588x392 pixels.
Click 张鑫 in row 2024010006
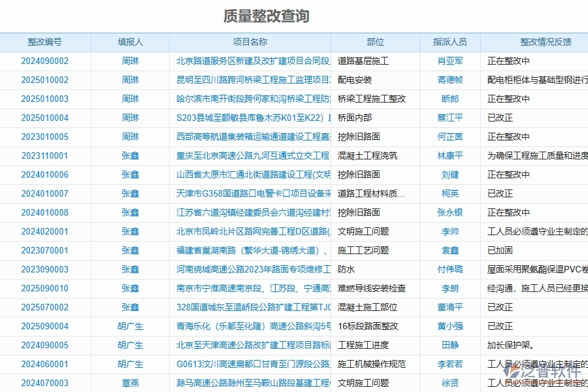[x=129, y=175]
